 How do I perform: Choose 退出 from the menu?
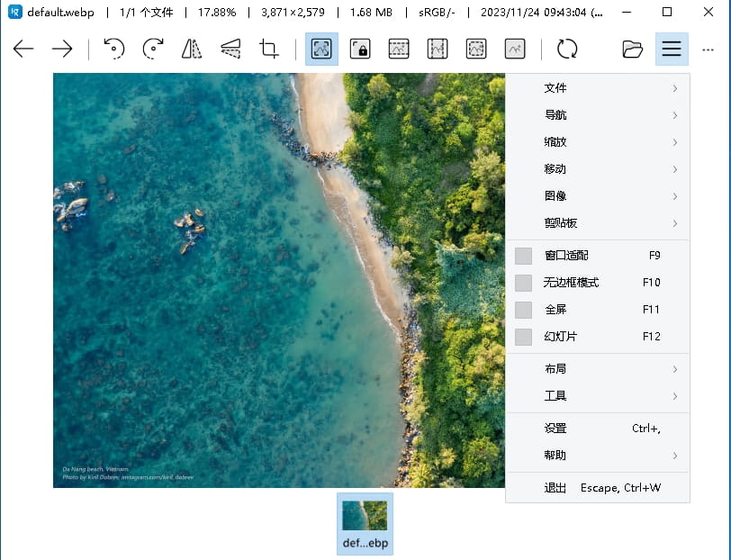click(597, 488)
